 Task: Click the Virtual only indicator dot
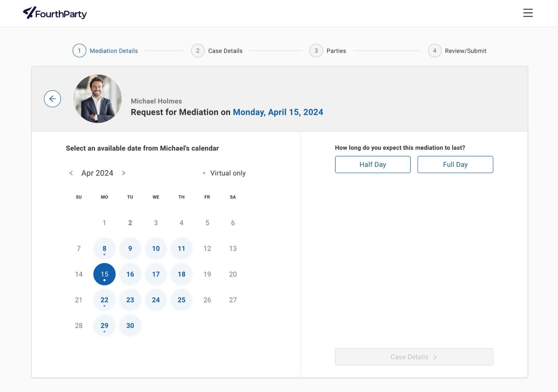(x=204, y=173)
